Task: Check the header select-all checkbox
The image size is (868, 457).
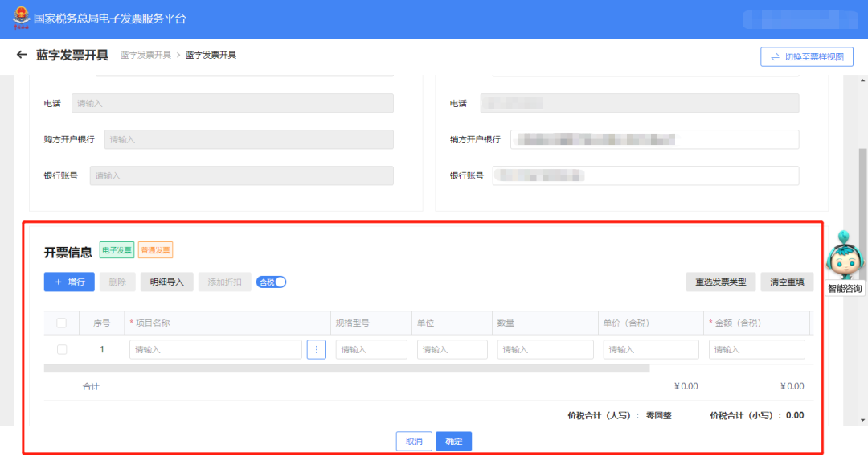Action: pos(61,323)
